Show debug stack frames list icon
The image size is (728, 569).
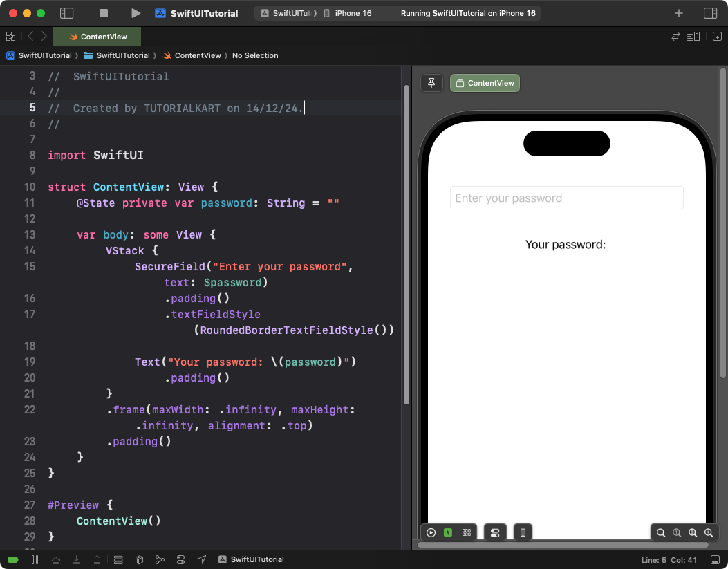pyautogui.click(x=118, y=559)
